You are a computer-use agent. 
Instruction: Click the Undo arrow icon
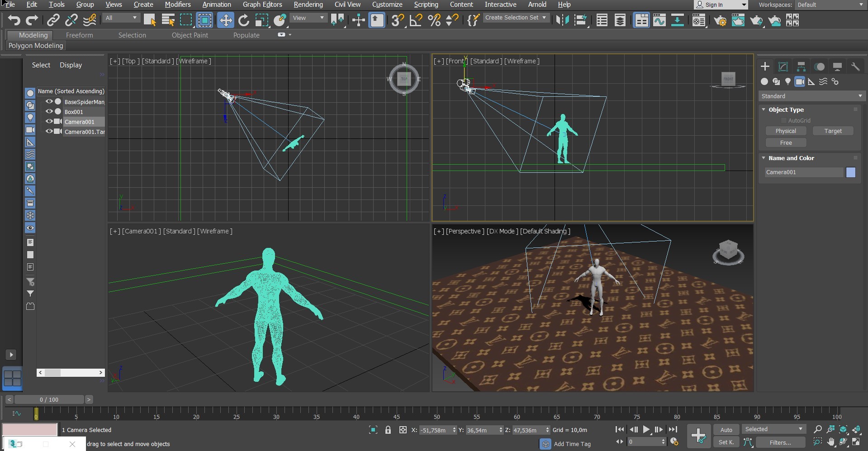(x=14, y=20)
